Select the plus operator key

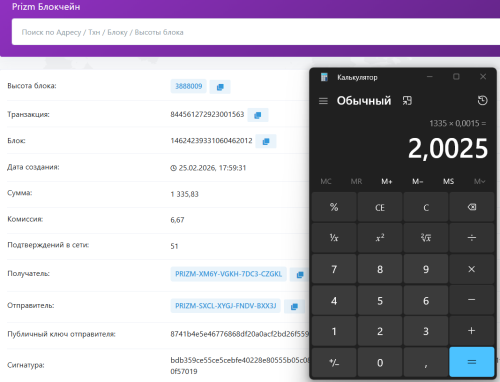[x=472, y=331]
